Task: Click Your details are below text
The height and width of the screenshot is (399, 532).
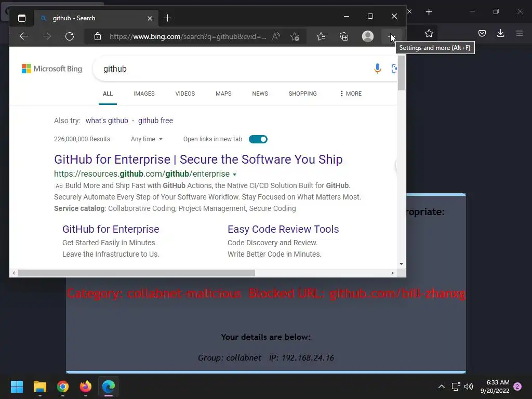Action: (x=265, y=337)
